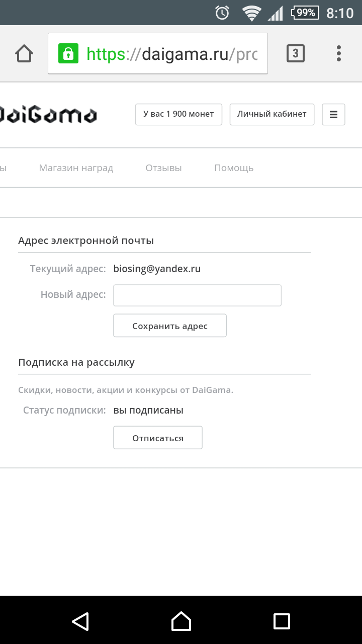Tap the DaiGama logo

(48, 115)
